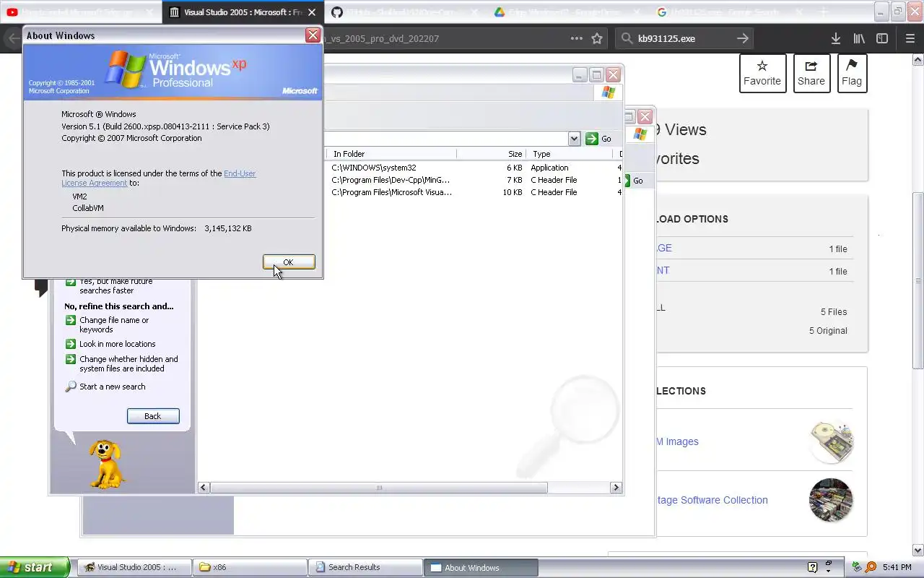Click the browser page scrollbar down arrow
Viewport: 924px width, 578px height.
pos(918,550)
